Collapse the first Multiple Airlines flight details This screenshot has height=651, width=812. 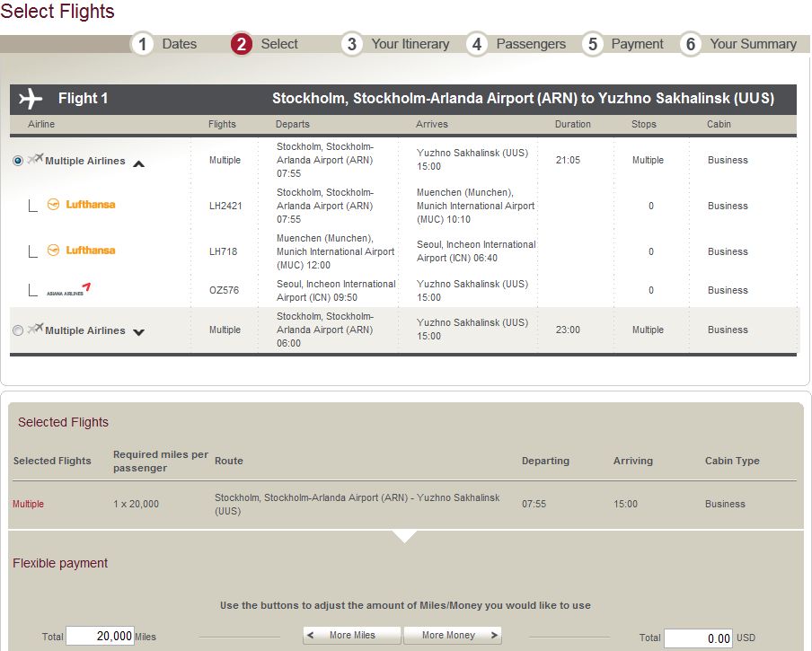[139, 163]
